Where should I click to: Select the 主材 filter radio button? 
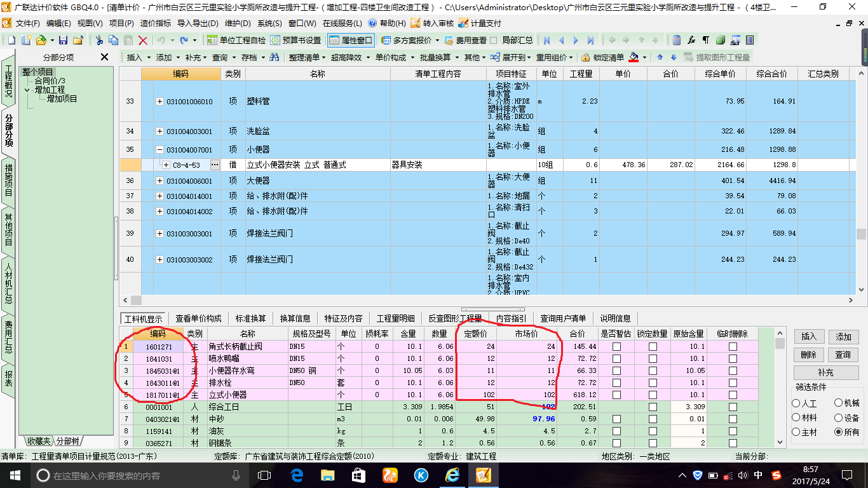coord(796,432)
